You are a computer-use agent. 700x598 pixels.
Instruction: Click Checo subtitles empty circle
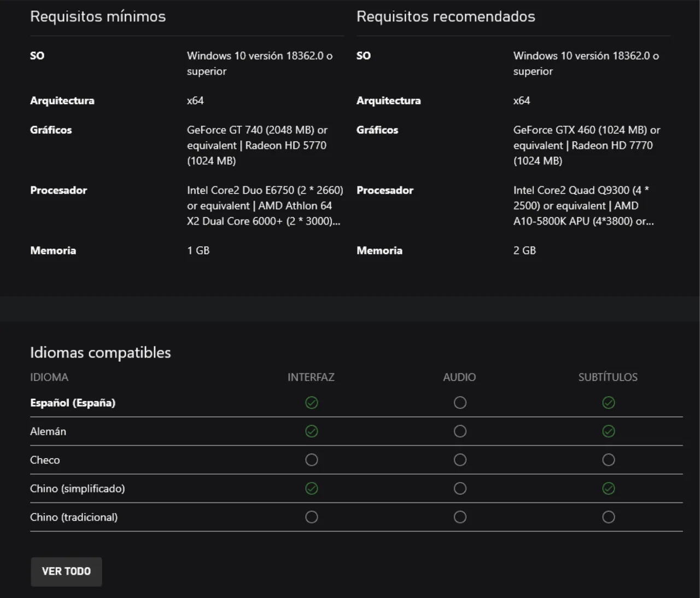609,460
